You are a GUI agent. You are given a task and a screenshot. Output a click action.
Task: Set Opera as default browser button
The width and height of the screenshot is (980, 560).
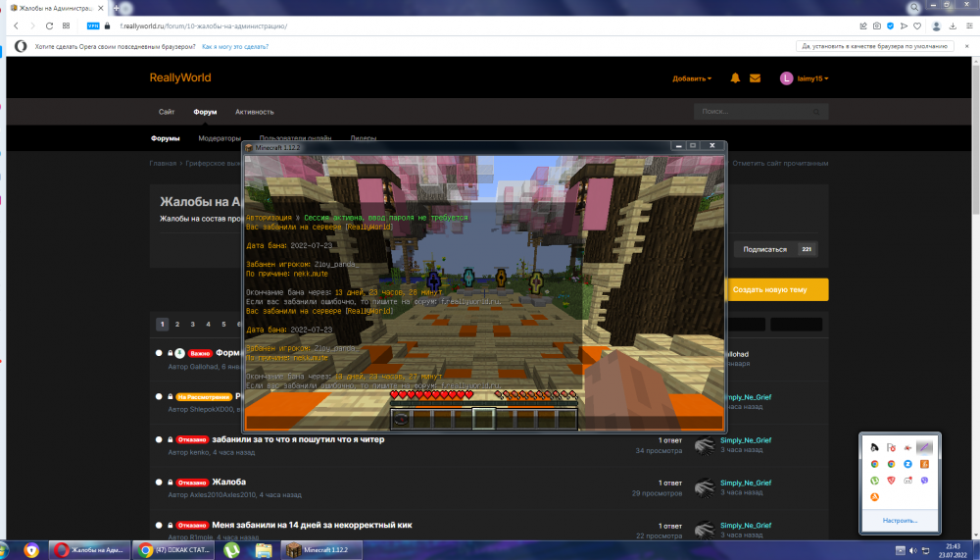click(x=875, y=46)
